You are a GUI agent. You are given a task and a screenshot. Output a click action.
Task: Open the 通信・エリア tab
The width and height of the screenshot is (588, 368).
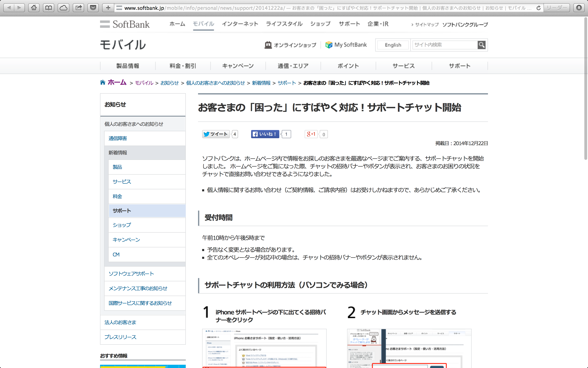293,66
